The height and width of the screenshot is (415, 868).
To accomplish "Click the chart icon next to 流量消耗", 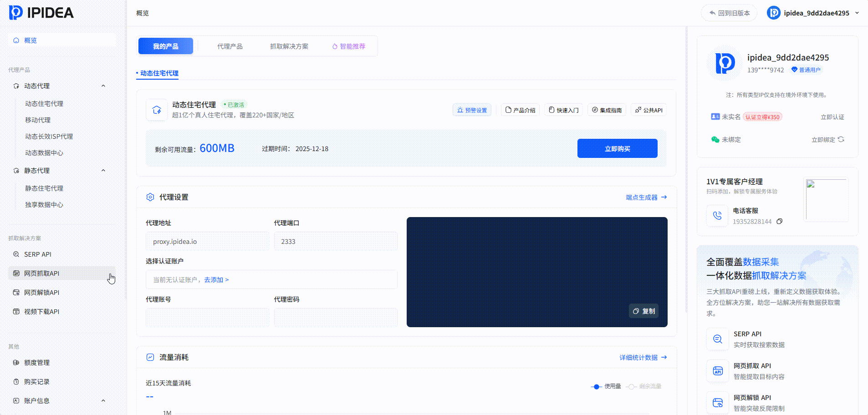I will point(150,357).
